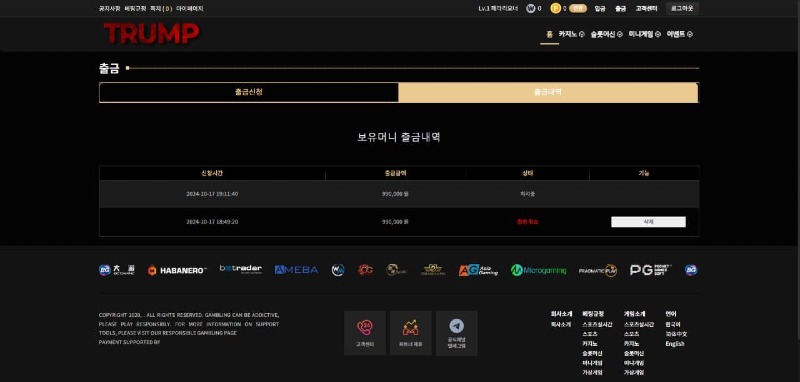Click the gold P point coin icon
This screenshot has width=800, height=382.
click(x=556, y=8)
